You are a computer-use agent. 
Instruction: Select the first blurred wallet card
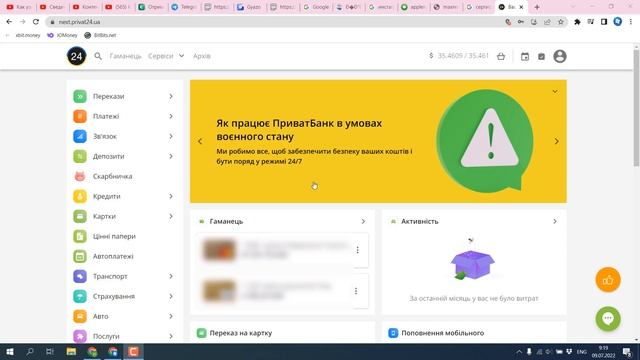click(282, 250)
